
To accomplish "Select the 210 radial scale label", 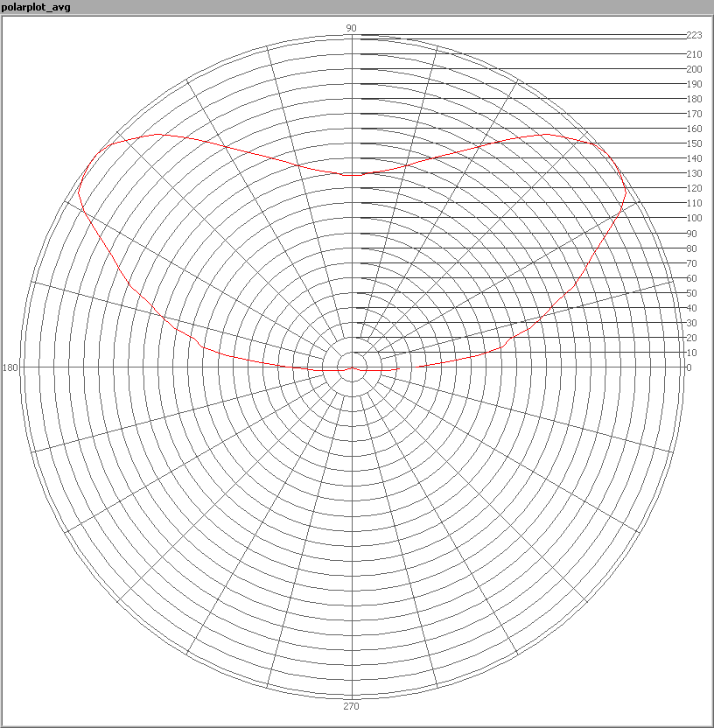I will [x=694, y=54].
